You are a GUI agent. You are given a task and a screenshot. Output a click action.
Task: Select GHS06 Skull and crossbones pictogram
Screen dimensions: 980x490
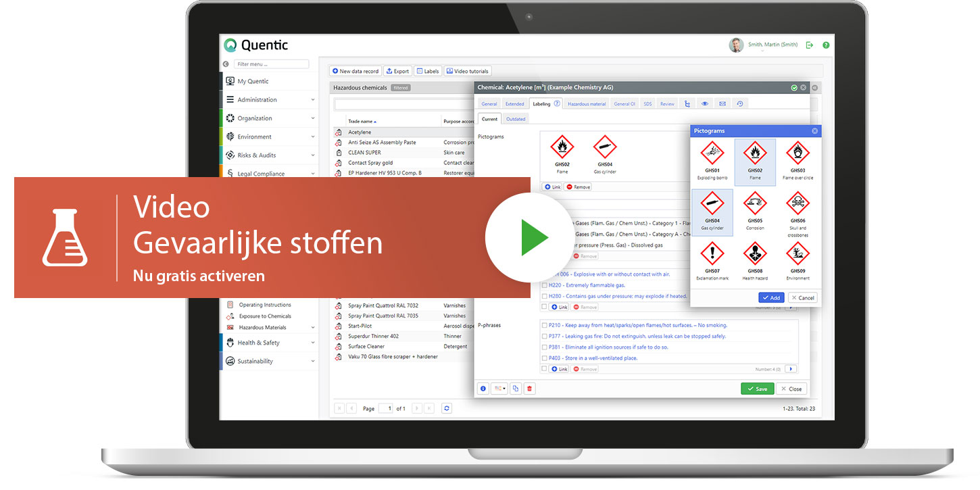click(798, 214)
